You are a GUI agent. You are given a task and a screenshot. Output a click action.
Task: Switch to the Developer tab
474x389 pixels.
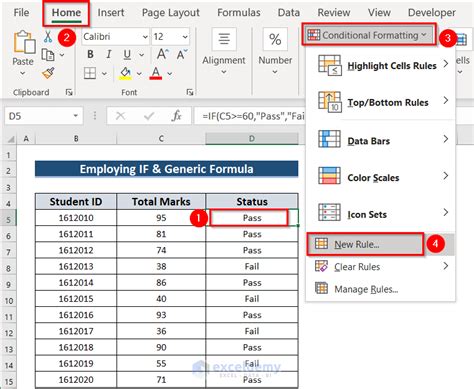pos(432,13)
